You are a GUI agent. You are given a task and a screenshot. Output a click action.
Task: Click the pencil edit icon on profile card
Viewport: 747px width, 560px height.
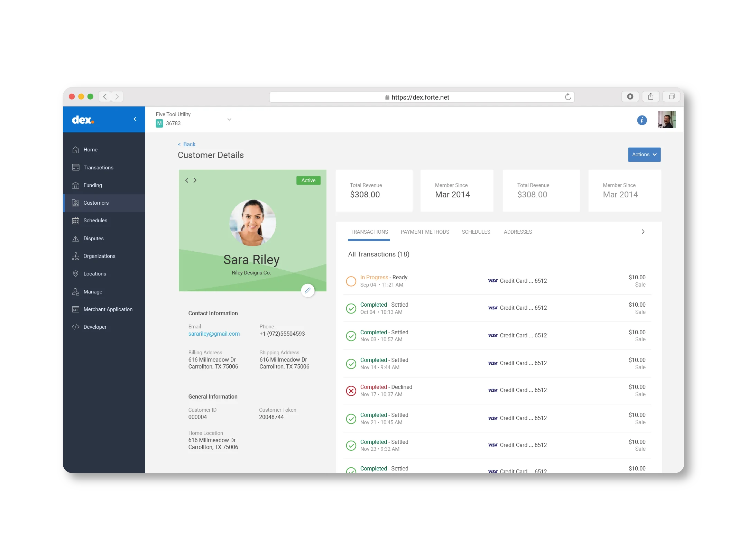tap(307, 290)
